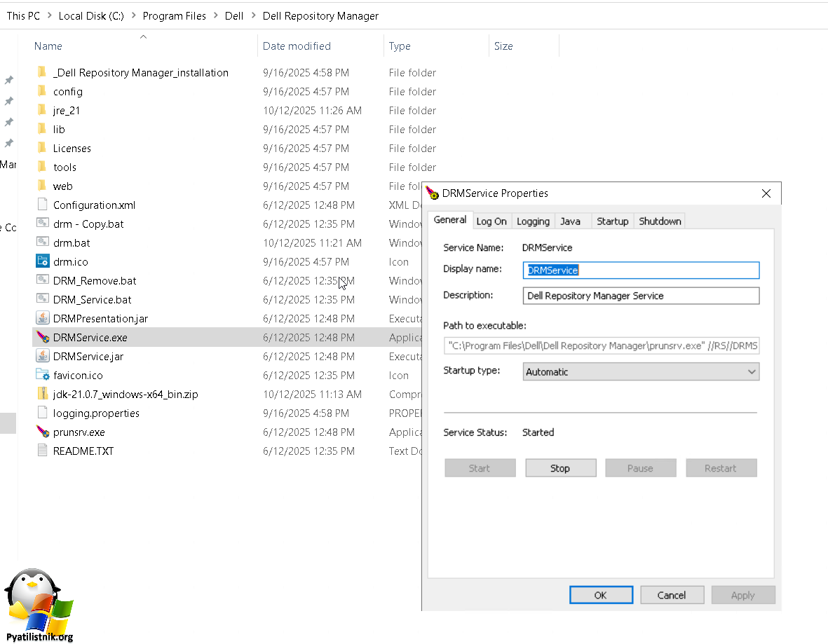Click the Description text field
The image size is (828, 644).
click(x=641, y=296)
